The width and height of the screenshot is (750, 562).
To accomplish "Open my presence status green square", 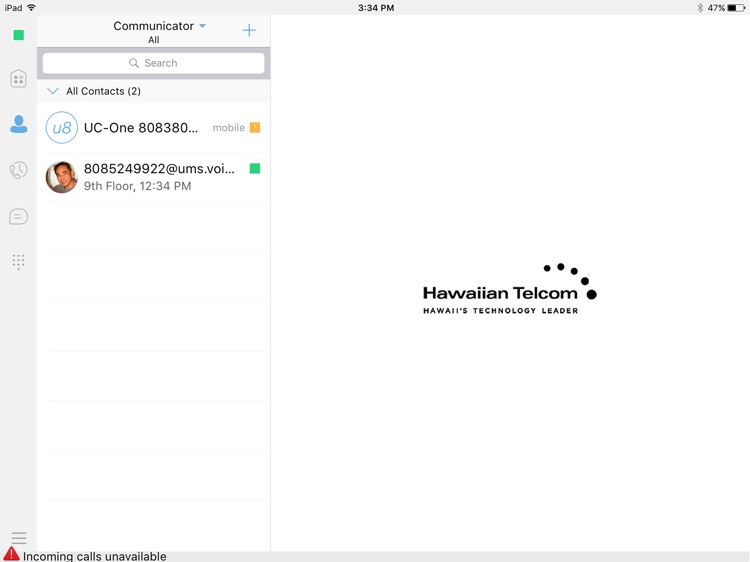I will (19, 35).
